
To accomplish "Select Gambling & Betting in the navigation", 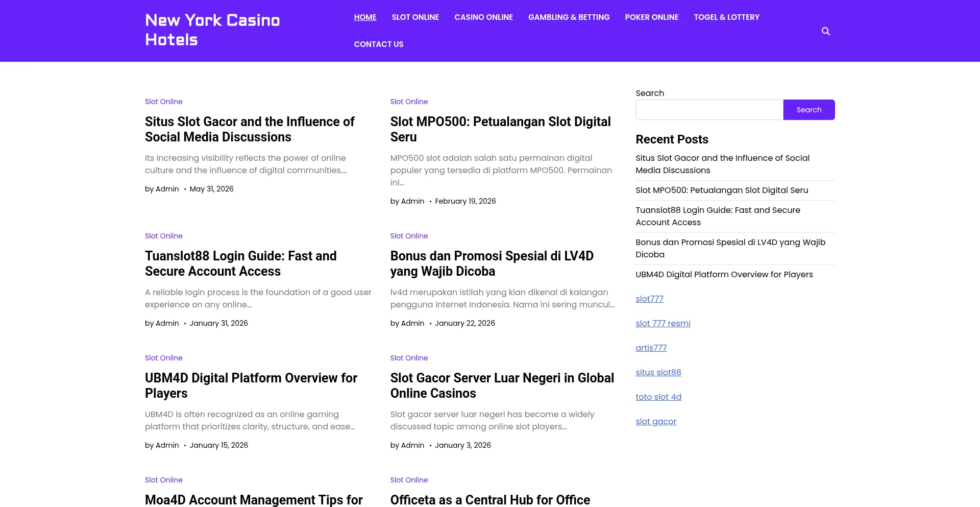I will 569,17.
